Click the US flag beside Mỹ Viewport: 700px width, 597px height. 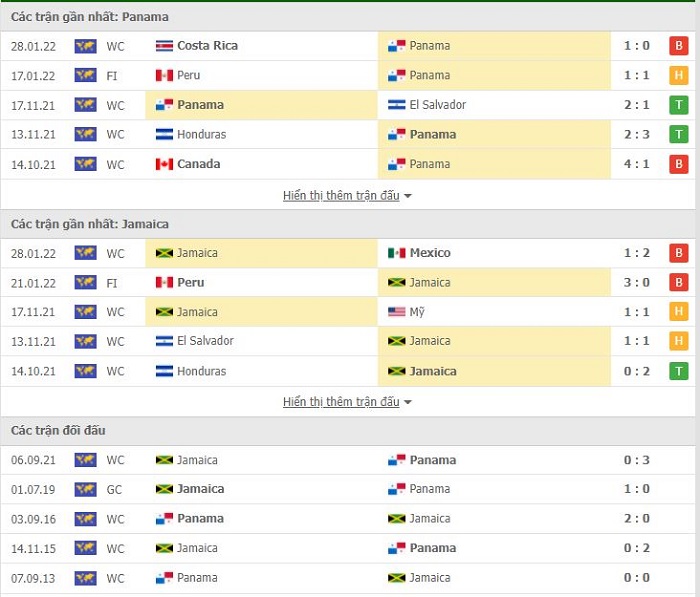click(x=396, y=312)
